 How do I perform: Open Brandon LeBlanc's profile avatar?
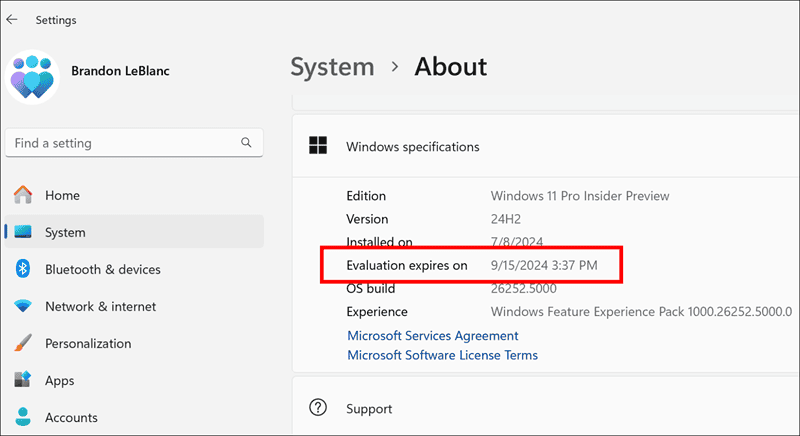click(x=32, y=77)
